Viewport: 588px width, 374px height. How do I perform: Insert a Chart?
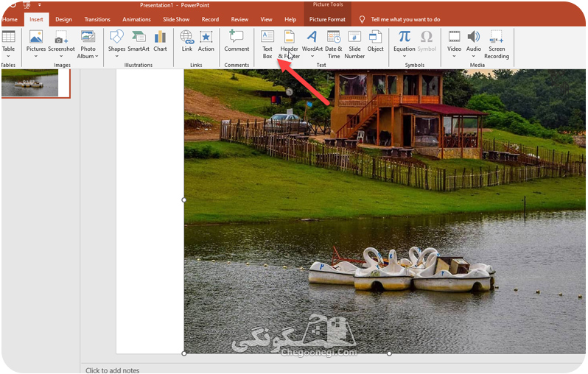coord(160,37)
